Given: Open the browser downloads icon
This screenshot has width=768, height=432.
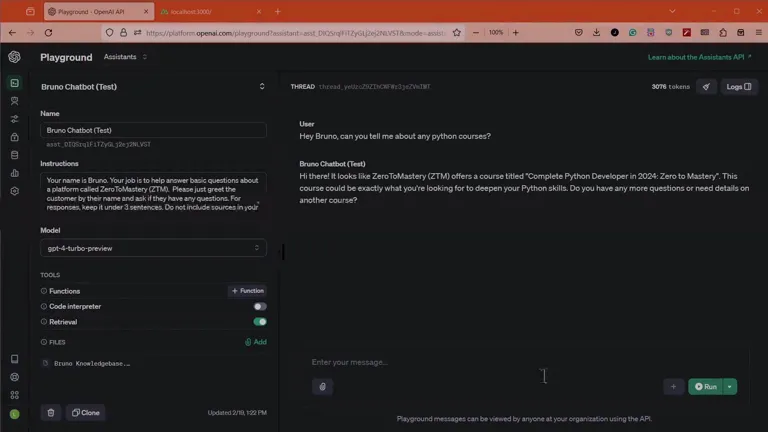Looking at the screenshot, I should pos(596,33).
